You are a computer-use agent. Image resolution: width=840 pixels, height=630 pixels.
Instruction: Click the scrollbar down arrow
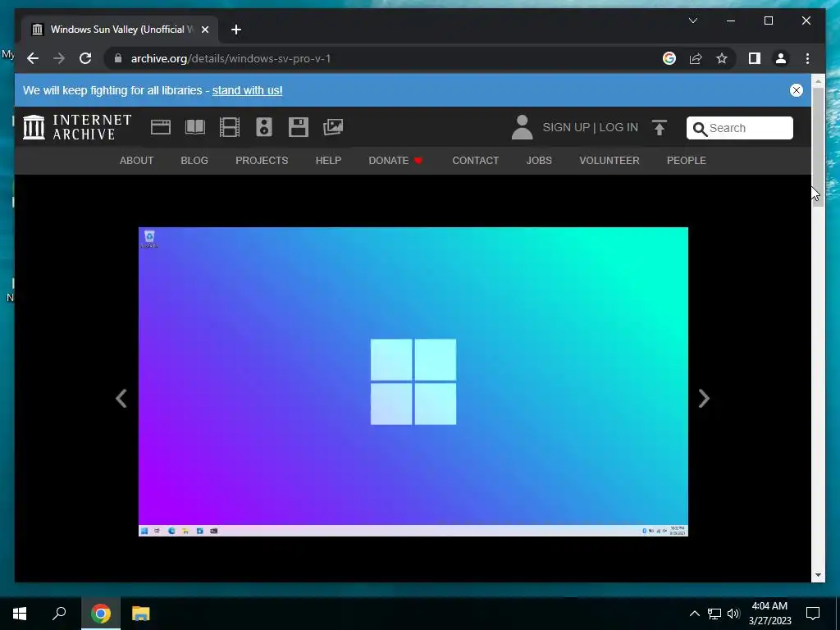pos(818,575)
